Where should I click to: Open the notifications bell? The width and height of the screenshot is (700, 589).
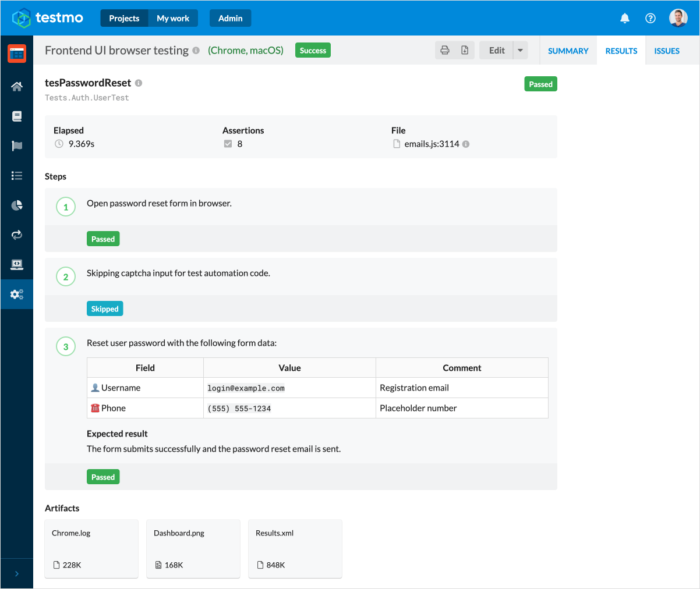(625, 18)
